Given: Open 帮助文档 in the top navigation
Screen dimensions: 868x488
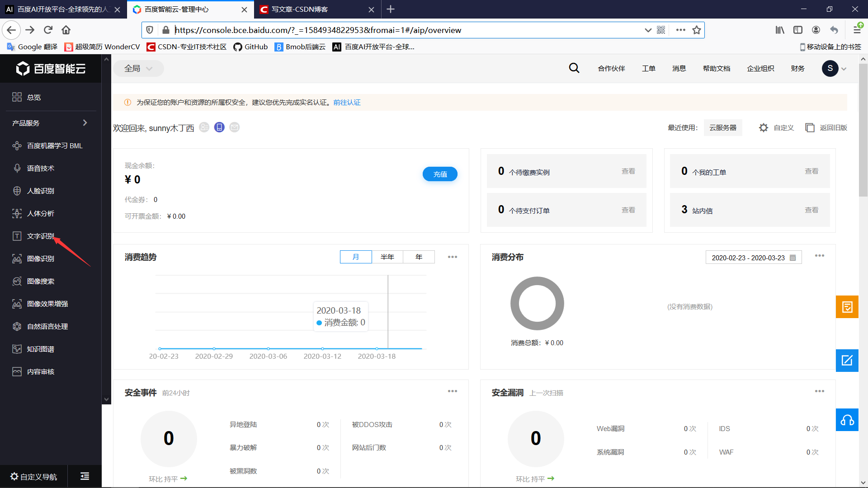Looking at the screenshot, I should click(x=716, y=68).
